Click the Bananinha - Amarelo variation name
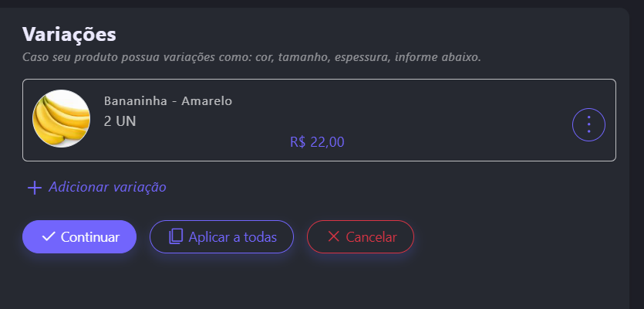This screenshot has height=309, width=644. point(167,101)
